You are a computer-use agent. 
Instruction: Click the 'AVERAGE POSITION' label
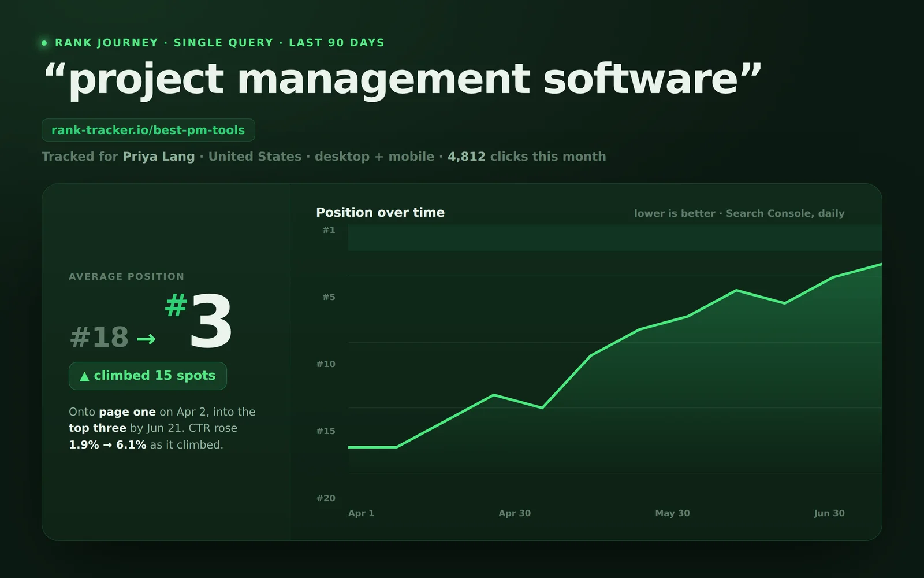(x=126, y=276)
